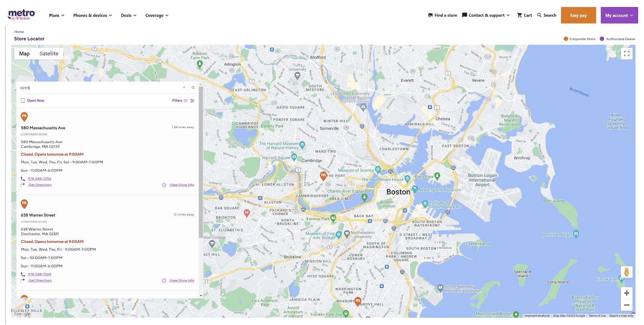Image resolution: width=644 pixels, height=325 pixels.
Task: Click the store list scrollbar
Action: (201, 161)
